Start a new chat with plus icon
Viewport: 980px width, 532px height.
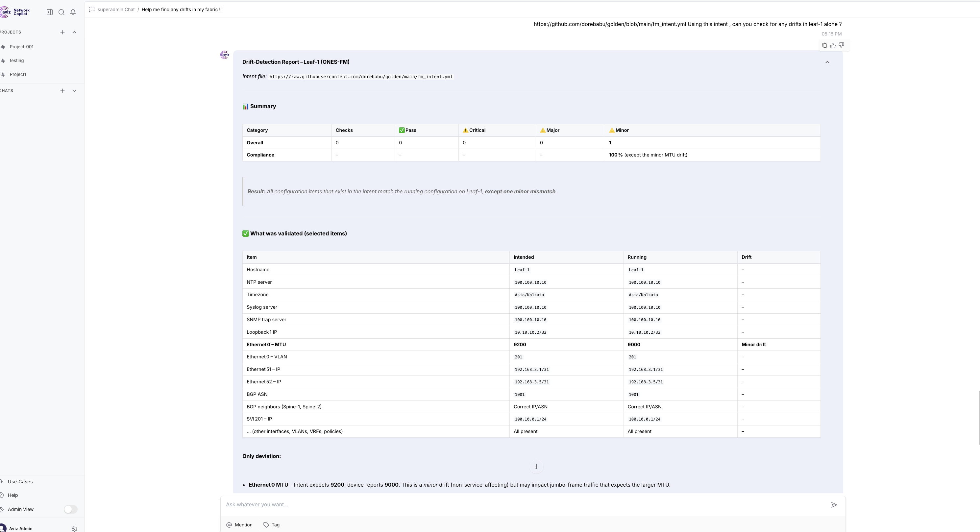click(62, 91)
